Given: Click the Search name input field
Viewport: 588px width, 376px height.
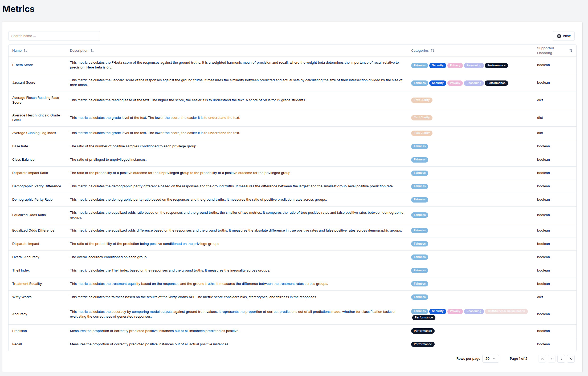Looking at the screenshot, I should (54, 36).
